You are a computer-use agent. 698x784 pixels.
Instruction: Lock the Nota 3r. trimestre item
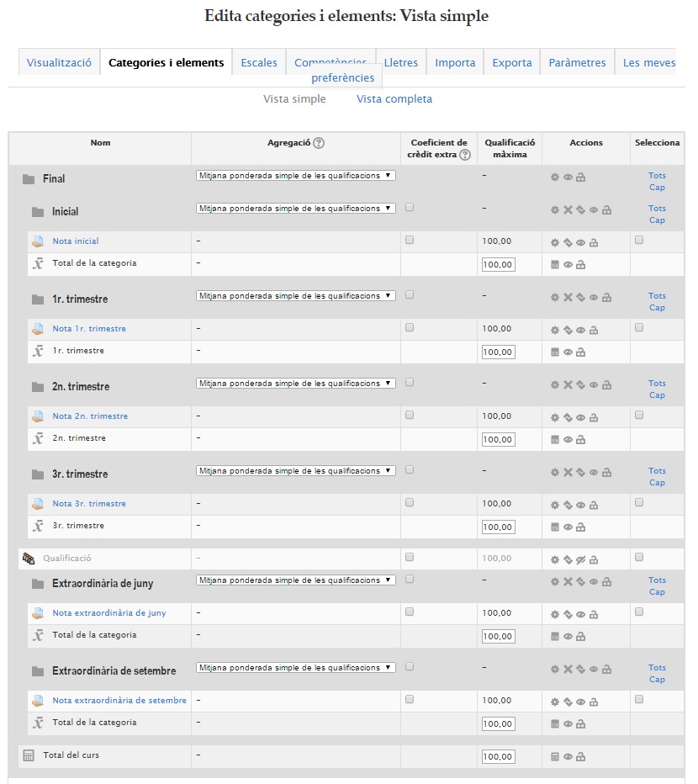pyautogui.click(x=594, y=506)
